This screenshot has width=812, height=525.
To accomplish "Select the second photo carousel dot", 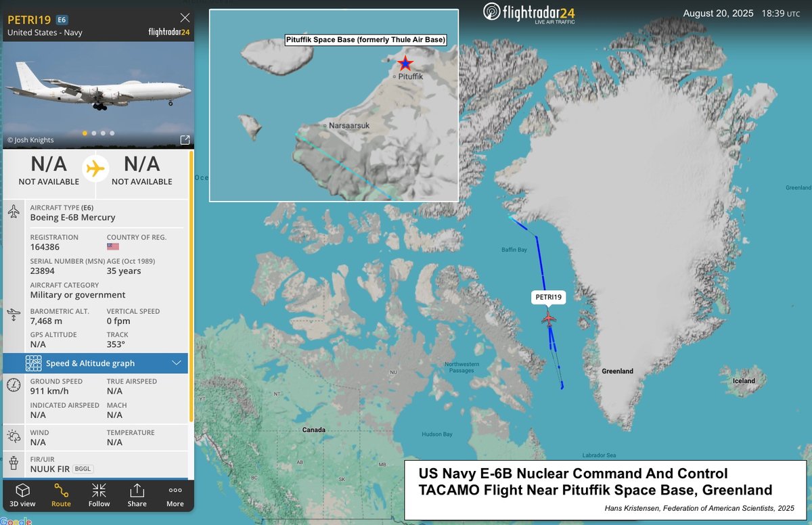I will tap(93, 133).
